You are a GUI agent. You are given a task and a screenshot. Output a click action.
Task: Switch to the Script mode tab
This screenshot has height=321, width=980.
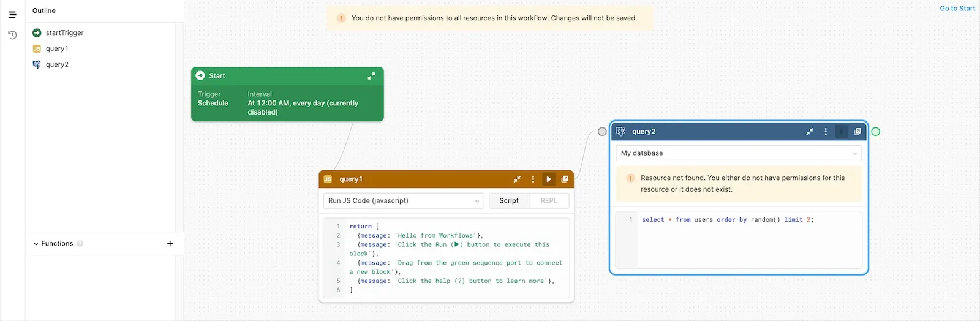coord(508,201)
